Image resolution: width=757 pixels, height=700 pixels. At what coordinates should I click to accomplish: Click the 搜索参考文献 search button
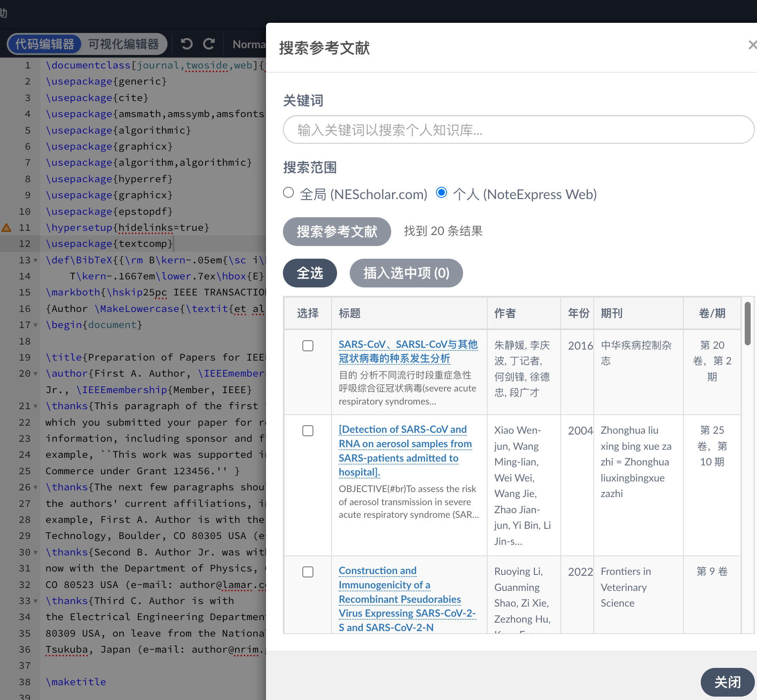(x=337, y=232)
